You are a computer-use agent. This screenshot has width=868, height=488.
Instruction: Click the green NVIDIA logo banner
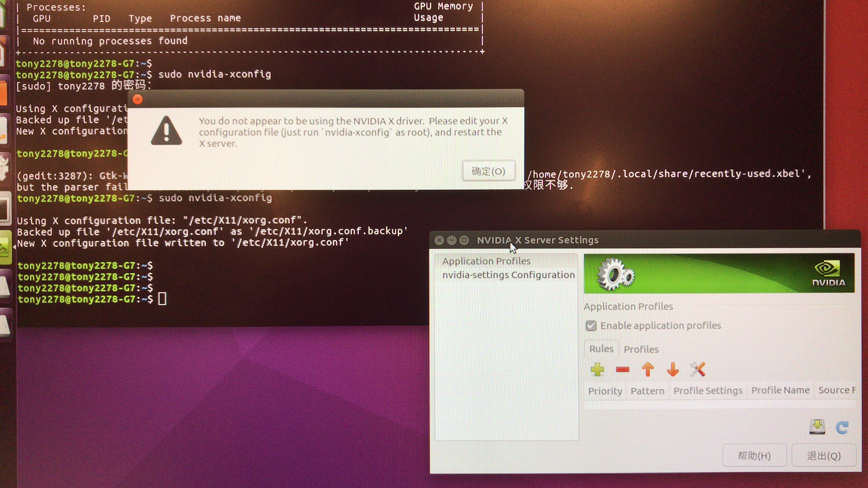(719, 273)
